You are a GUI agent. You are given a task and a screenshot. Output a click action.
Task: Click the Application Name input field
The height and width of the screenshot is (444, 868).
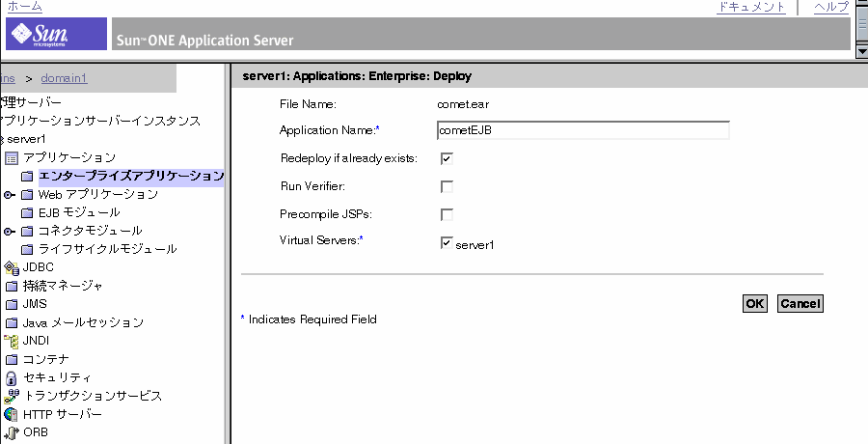tap(583, 130)
